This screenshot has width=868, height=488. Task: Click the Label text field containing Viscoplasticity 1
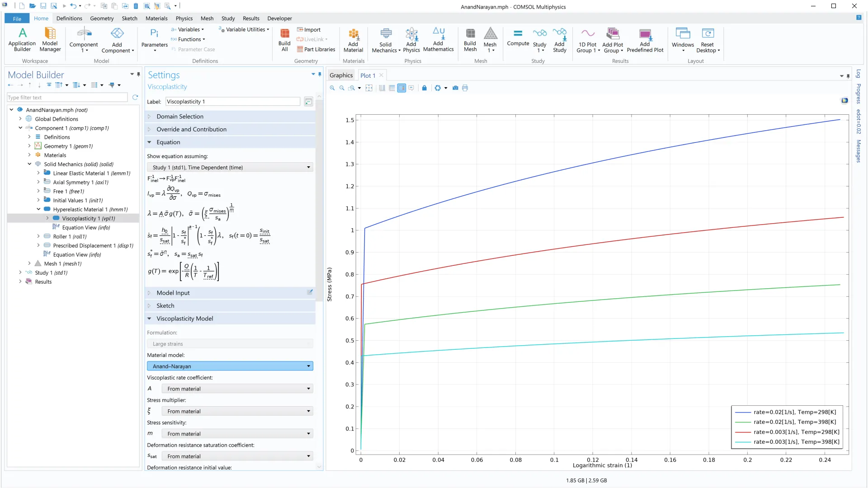pyautogui.click(x=232, y=102)
